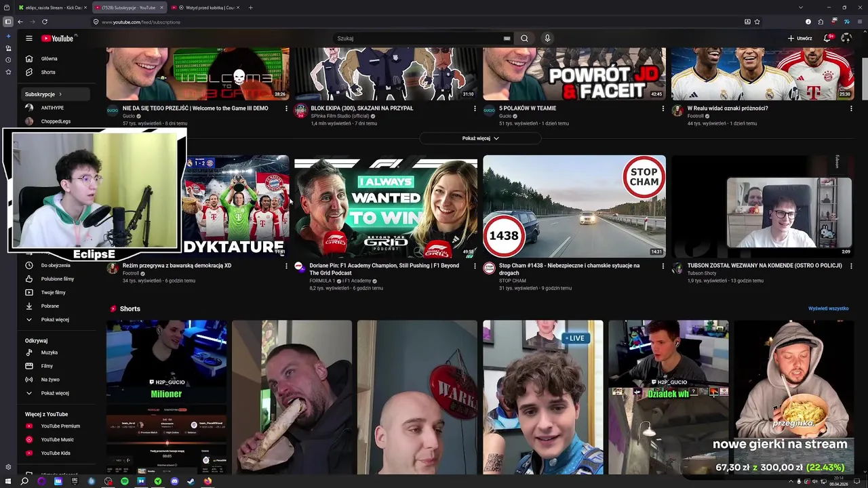Screen dimensions: 868x488
Task: Open a new browser tab
Action: (x=250, y=7)
